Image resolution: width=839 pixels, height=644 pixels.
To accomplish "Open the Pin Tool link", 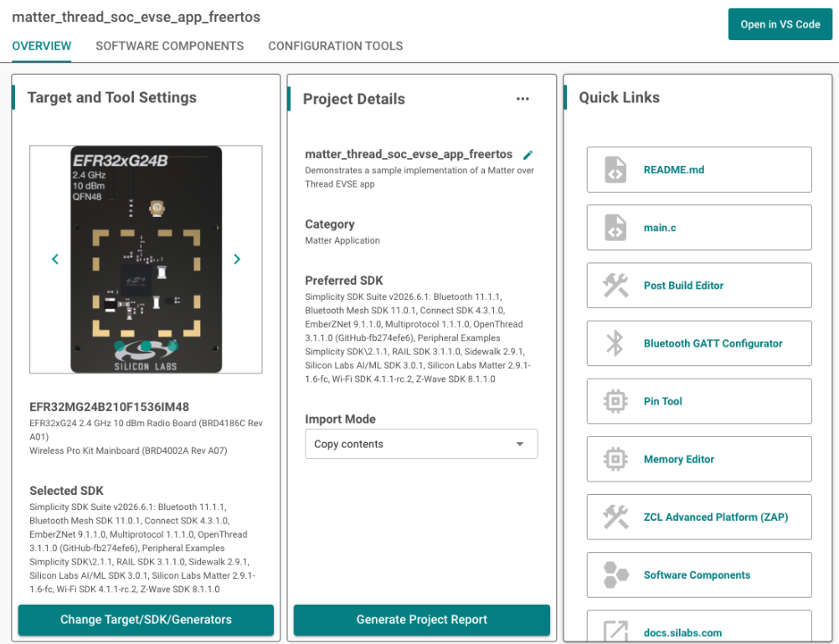I will [699, 401].
